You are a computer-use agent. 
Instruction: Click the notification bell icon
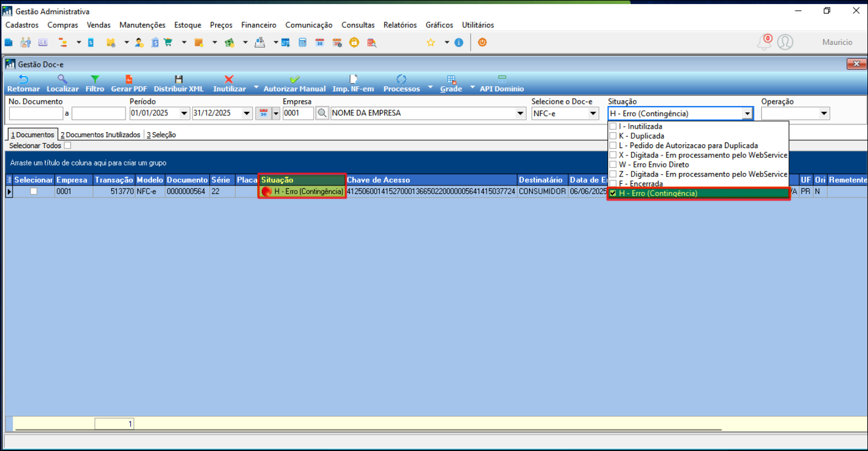[764, 43]
